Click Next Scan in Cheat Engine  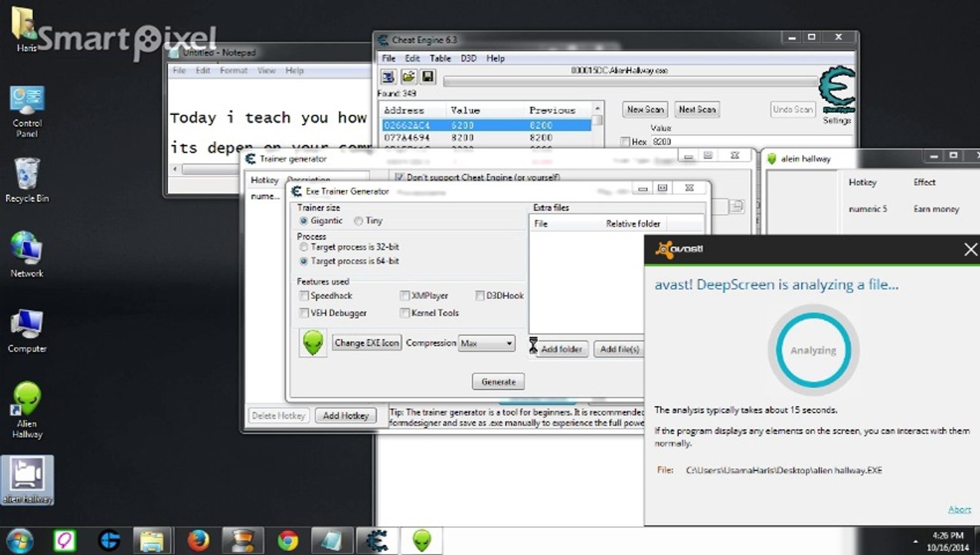pyautogui.click(x=697, y=109)
